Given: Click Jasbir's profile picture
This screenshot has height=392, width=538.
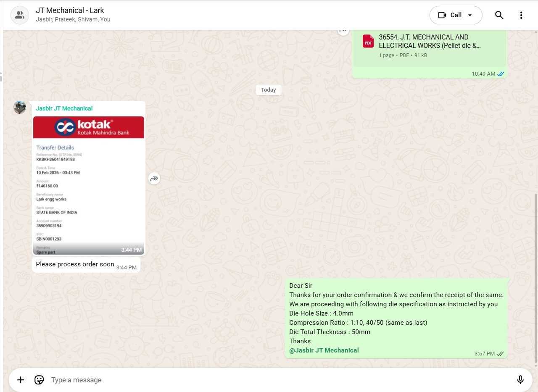Looking at the screenshot, I should click(x=20, y=108).
